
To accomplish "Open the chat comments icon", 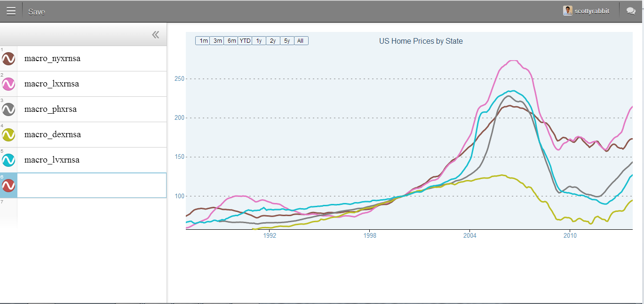I will [631, 11].
